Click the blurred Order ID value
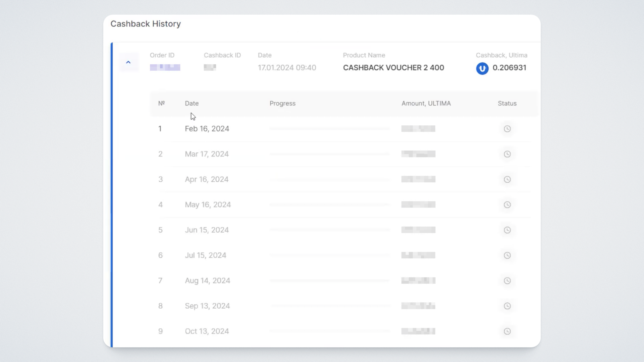644x362 pixels. tap(165, 68)
